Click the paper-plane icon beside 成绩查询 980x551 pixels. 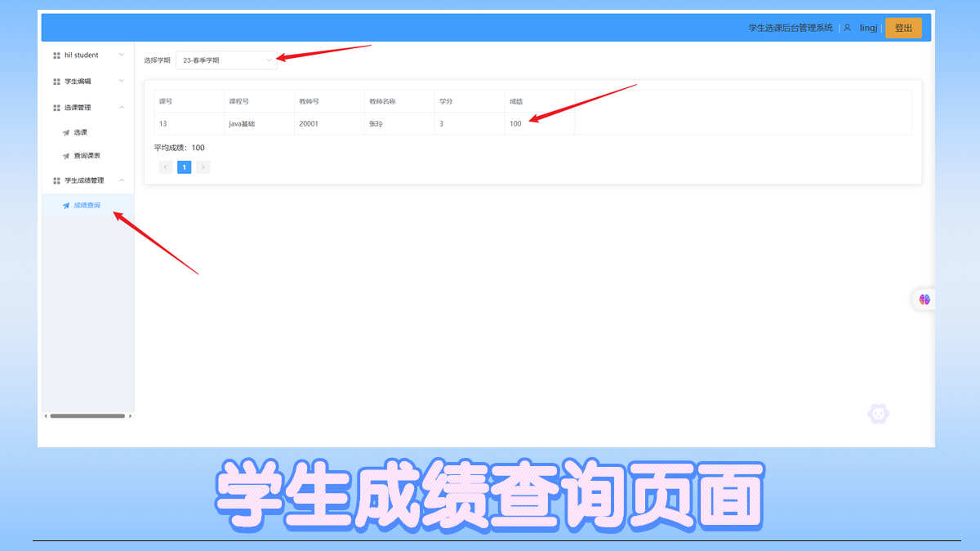coord(66,206)
